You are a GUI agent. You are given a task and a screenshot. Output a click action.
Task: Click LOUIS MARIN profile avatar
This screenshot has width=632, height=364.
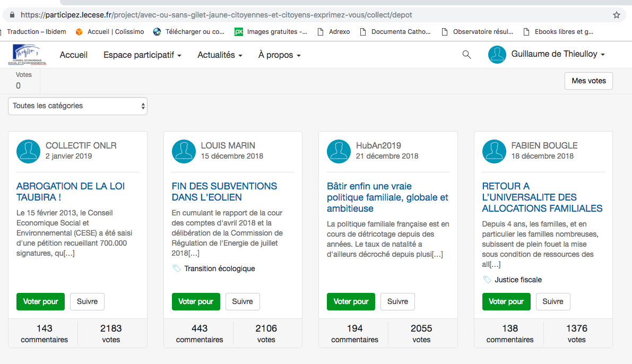tap(184, 151)
